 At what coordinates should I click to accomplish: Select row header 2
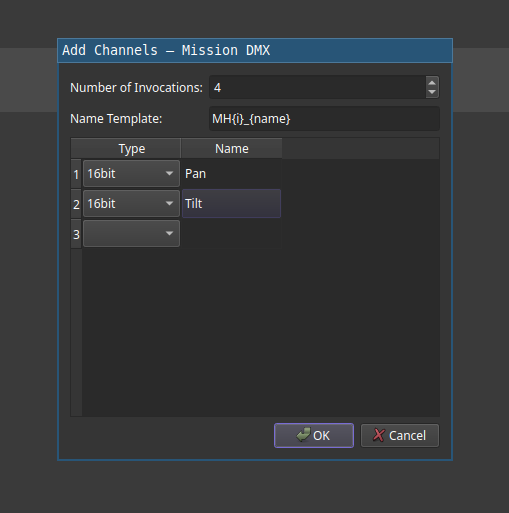[76, 204]
